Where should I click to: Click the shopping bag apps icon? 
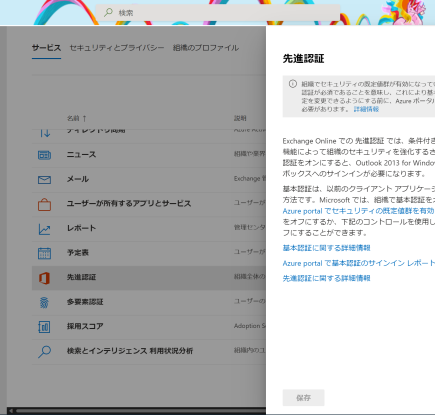44,204
